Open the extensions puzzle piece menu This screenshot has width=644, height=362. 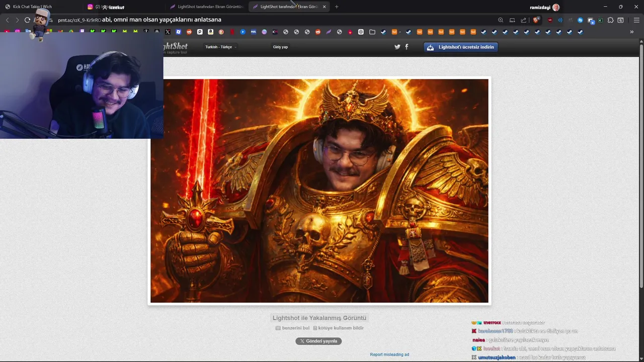click(610, 20)
